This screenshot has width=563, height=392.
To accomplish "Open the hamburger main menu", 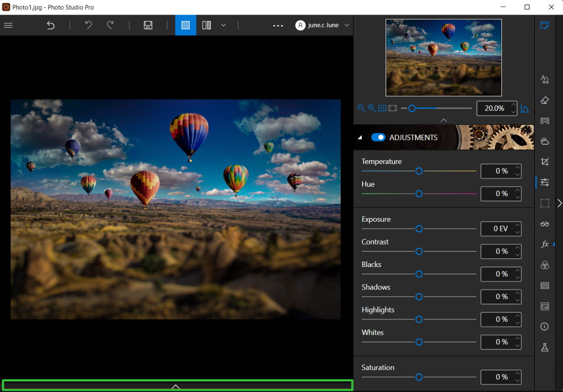I will [8, 25].
